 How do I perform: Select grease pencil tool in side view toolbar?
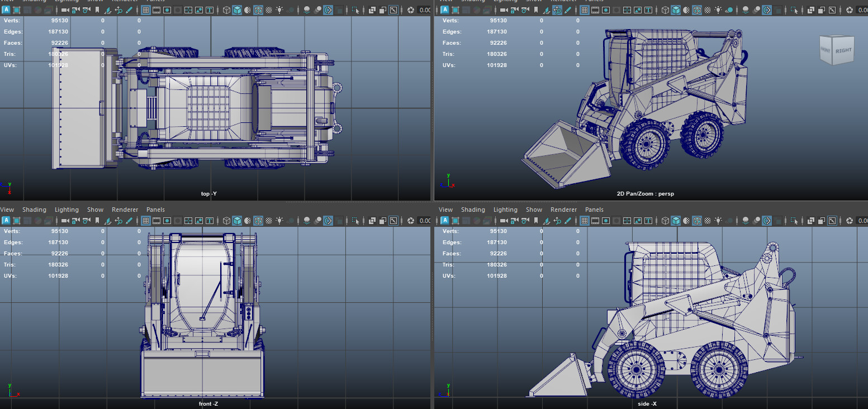[x=568, y=221]
